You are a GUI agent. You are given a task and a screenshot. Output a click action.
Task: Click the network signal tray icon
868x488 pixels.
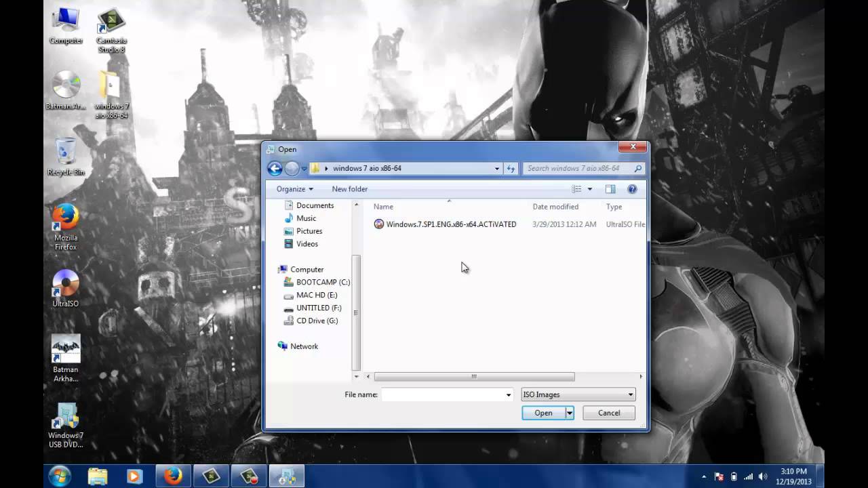748,476
